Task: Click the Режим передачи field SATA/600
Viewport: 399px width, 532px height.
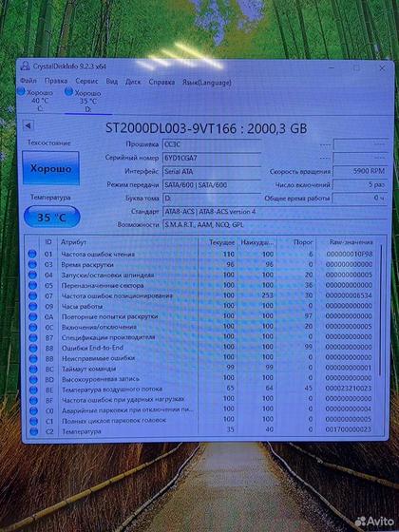Action: coord(212,185)
